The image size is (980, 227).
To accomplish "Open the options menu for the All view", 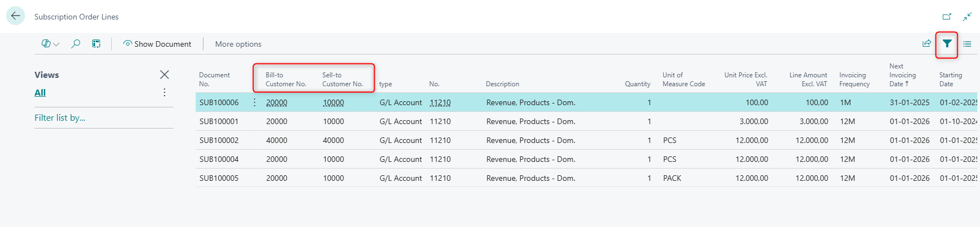I will [x=165, y=92].
